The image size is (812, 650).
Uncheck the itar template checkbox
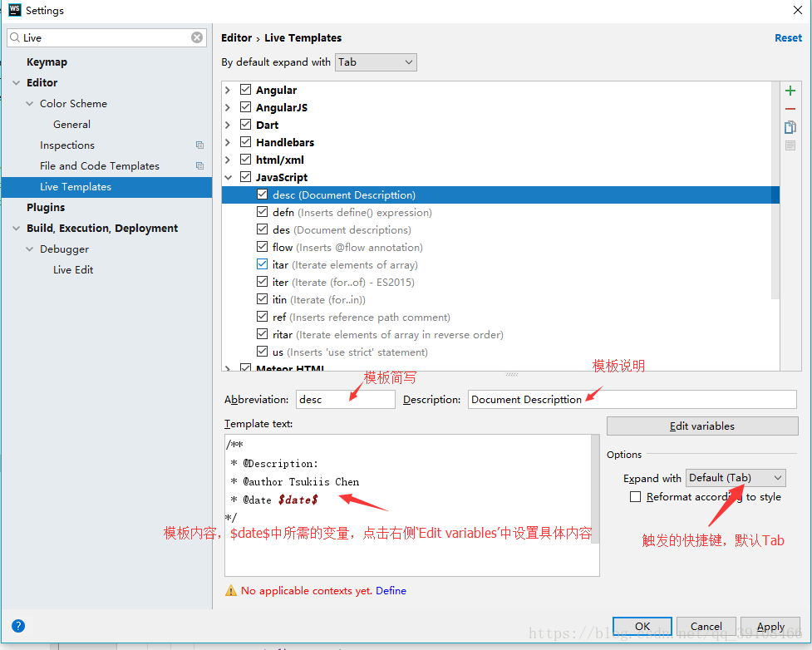coord(262,264)
